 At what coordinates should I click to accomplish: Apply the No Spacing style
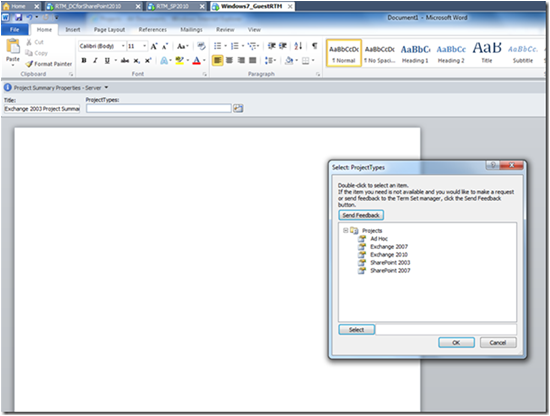(x=380, y=53)
